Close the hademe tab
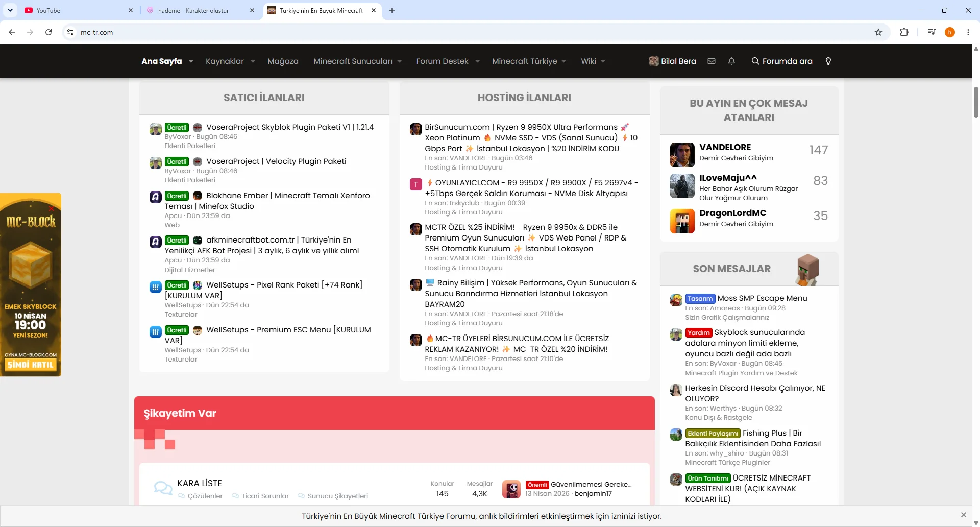Screen dimensions: 980x527 pyautogui.click(x=252, y=10)
